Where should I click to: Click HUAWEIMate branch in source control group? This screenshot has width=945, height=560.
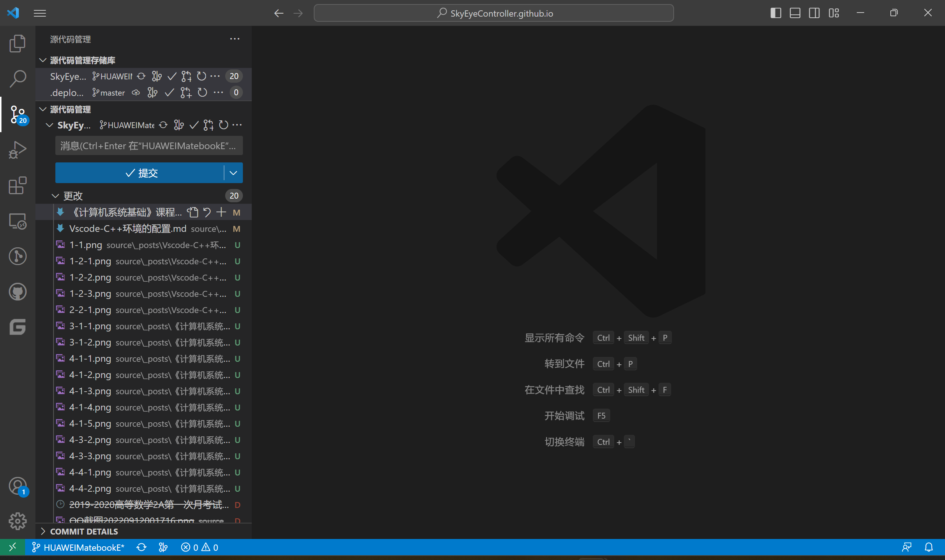pyautogui.click(x=127, y=125)
